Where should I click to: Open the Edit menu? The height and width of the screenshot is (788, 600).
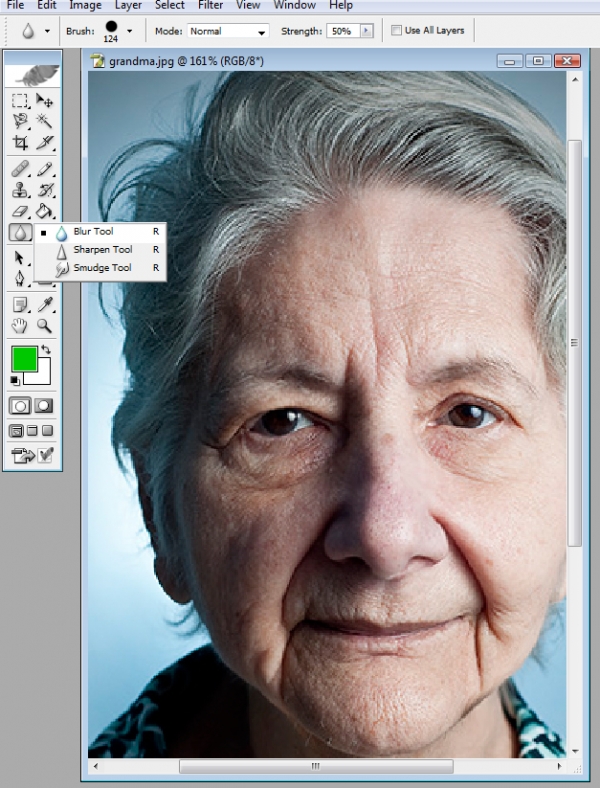(x=47, y=5)
